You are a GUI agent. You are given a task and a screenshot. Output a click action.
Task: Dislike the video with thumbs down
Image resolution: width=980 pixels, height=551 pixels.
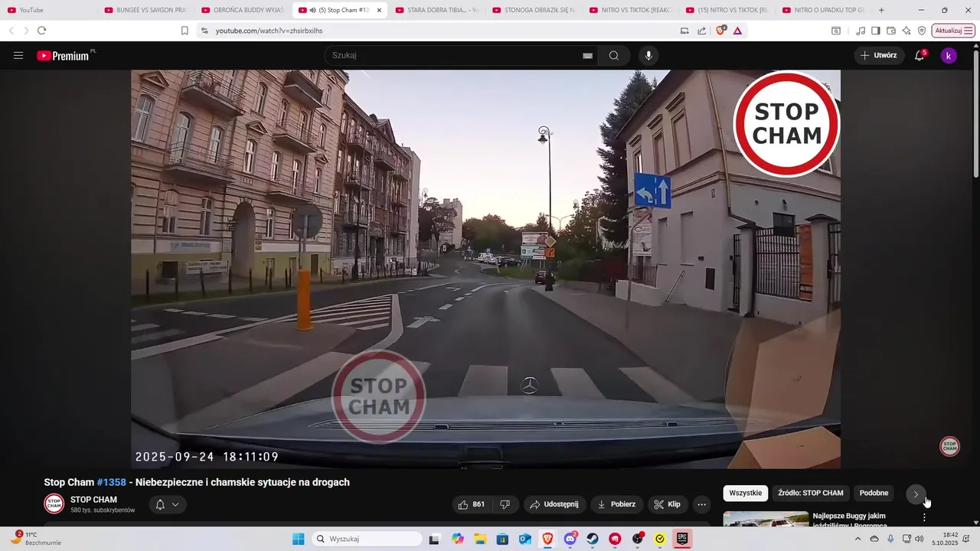pos(505,504)
